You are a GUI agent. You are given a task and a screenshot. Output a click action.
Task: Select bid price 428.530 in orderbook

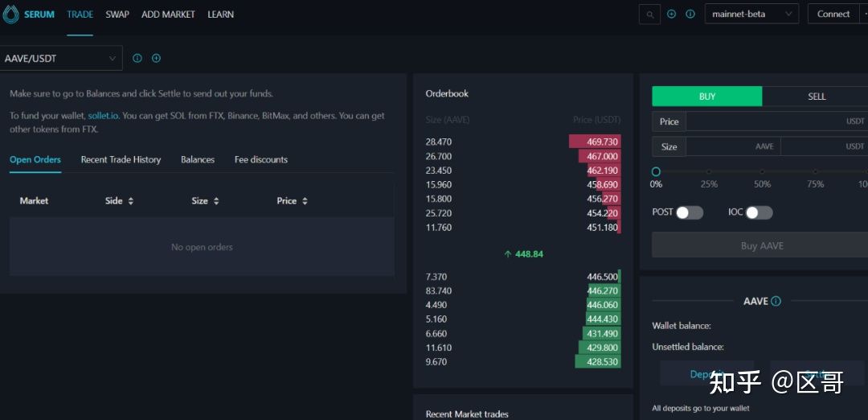[x=602, y=362]
